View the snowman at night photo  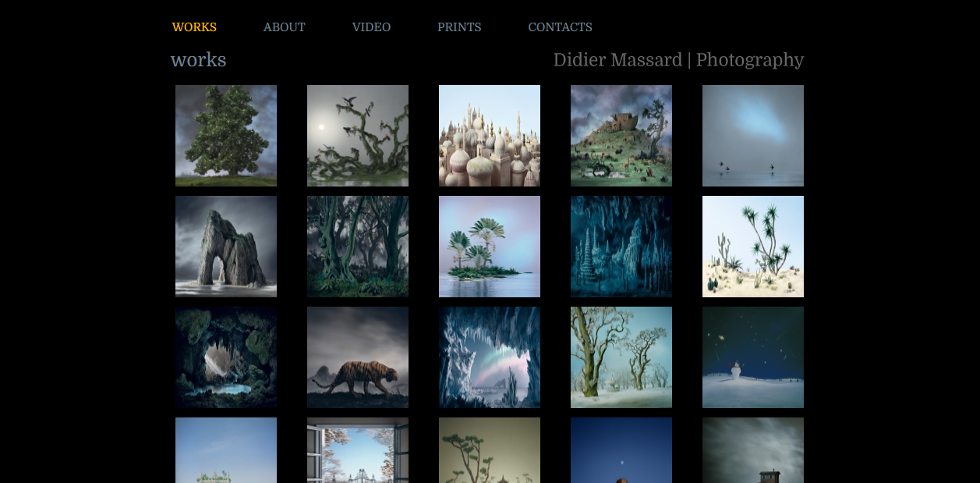(x=753, y=357)
